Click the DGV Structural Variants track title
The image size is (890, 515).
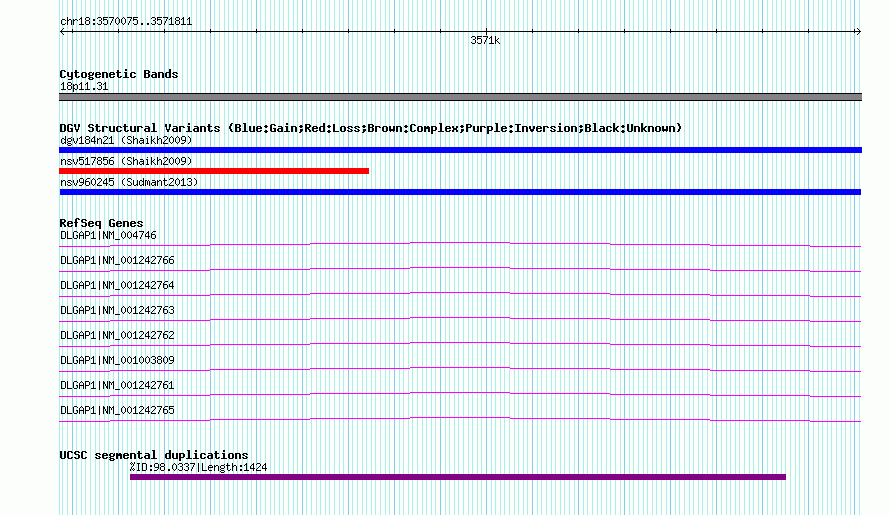[x=371, y=128]
